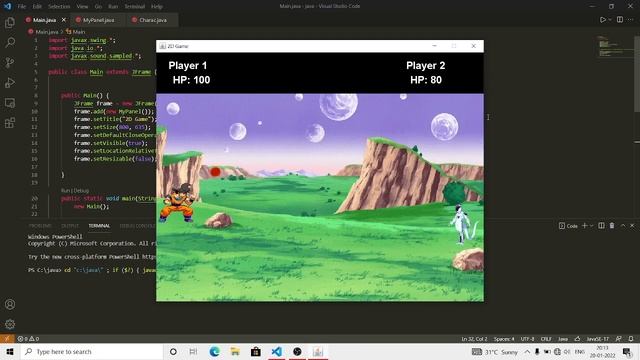
Task: Click the feedback icon in status bar
Action: point(619,339)
